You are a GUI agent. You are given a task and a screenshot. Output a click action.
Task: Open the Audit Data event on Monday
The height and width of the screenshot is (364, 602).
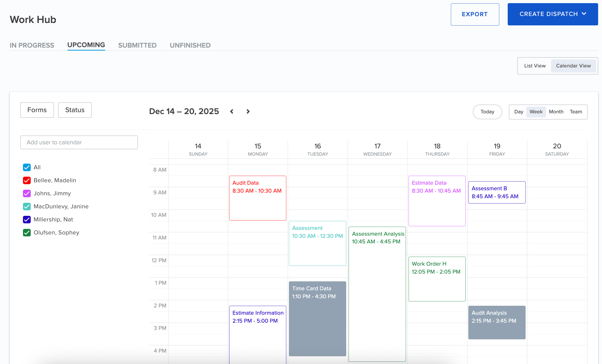(x=257, y=198)
